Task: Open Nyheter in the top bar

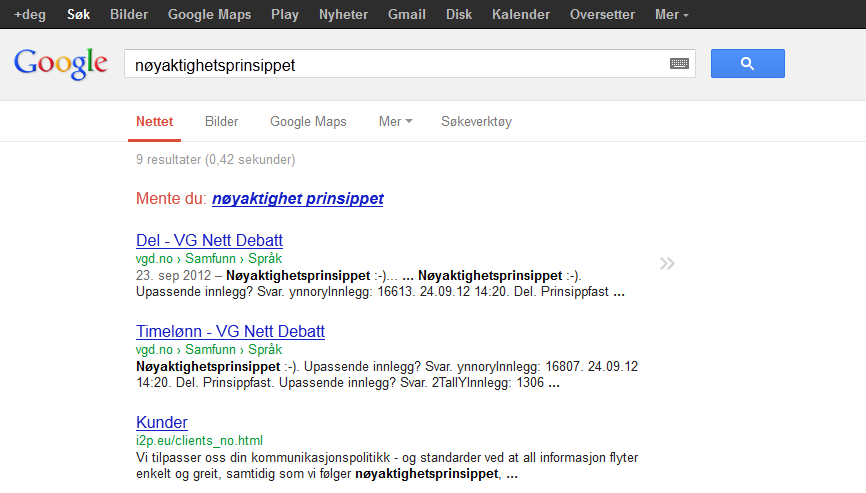Action: [343, 14]
